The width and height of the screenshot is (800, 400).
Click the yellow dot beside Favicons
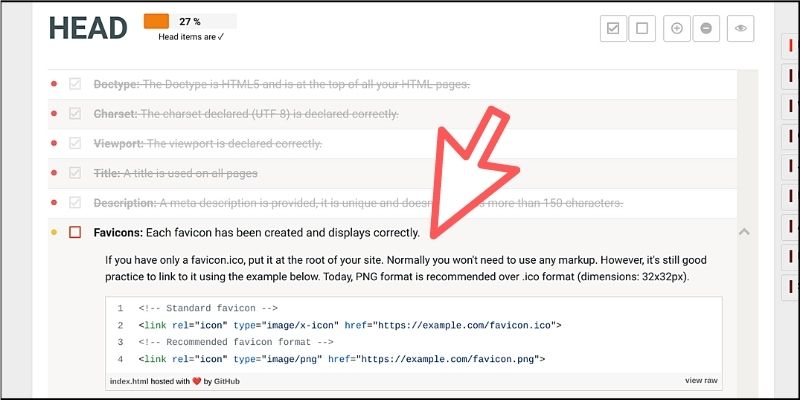(x=54, y=233)
